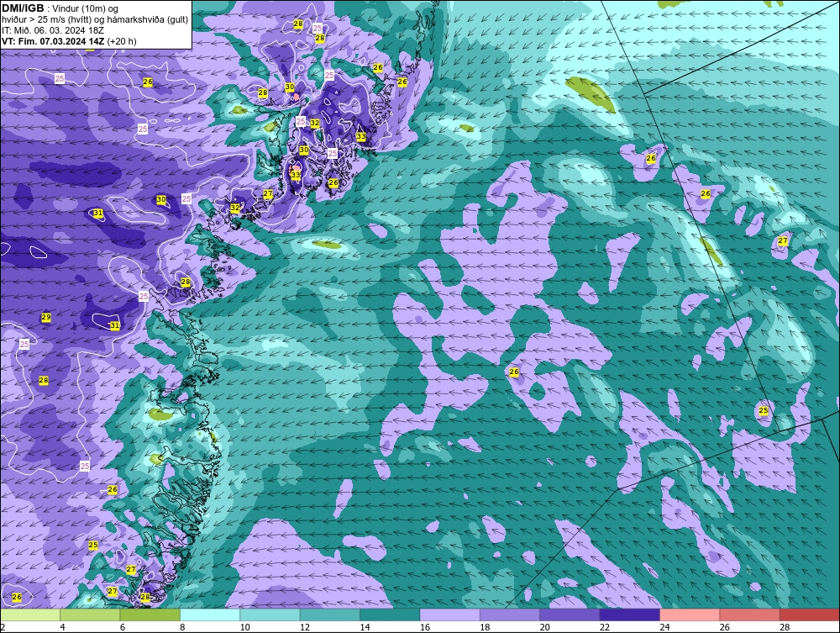Image resolution: width=840 pixels, height=633 pixels.
Task: Click the legend scale number 18
Action: (x=485, y=627)
